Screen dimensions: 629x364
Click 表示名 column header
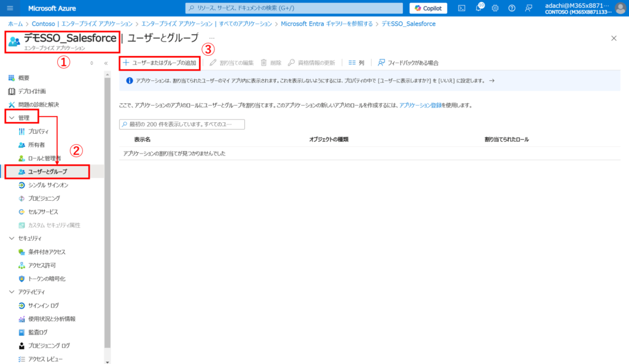click(x=142, y=139)
